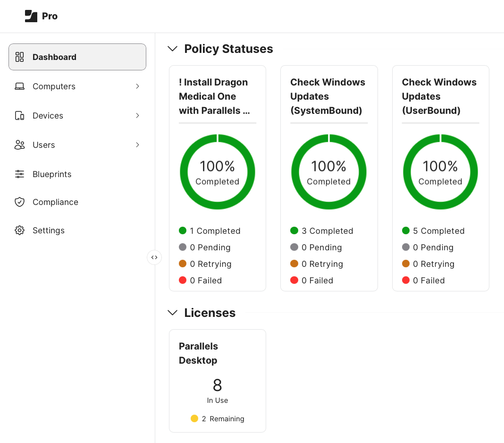
Task: Expand the Devices submenu chevron
Action: click(x=137, y=116)
